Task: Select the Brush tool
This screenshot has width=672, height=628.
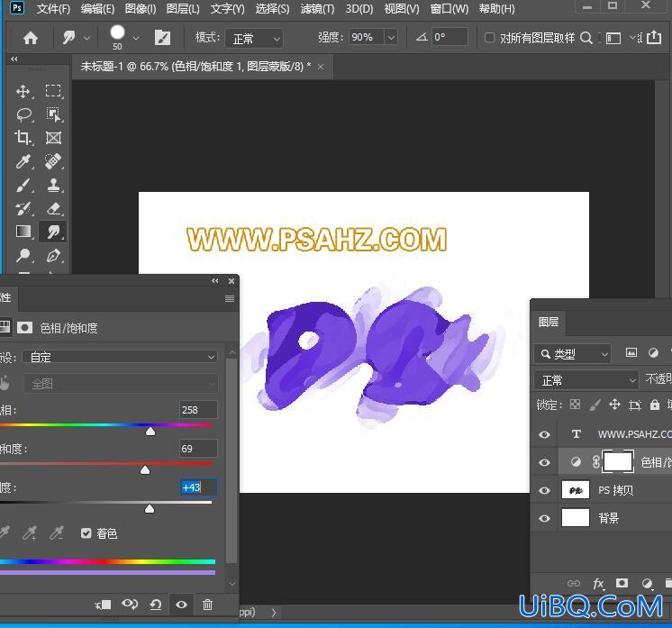Action: 23,186
